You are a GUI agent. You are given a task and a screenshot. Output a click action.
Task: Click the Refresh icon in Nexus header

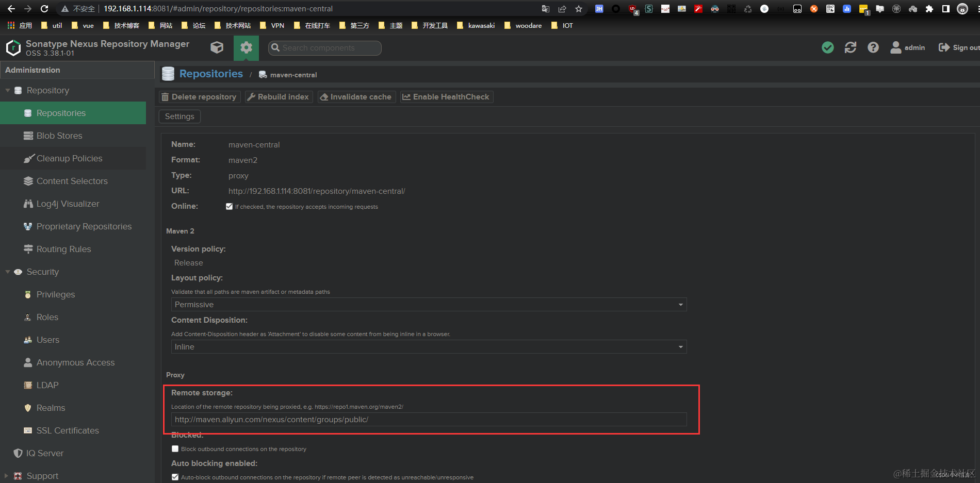coord(851,47)
